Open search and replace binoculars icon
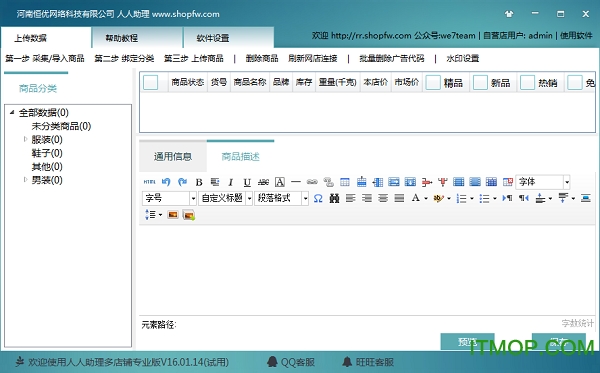This screenshot has height=373, width=600. pyautogui.click(x=334, y=198)
